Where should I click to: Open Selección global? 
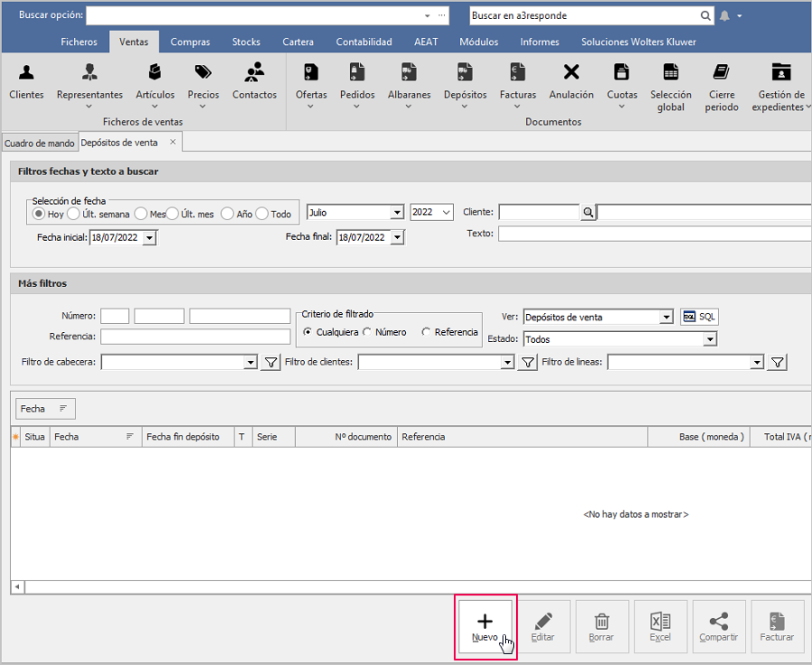click(670, 87)
